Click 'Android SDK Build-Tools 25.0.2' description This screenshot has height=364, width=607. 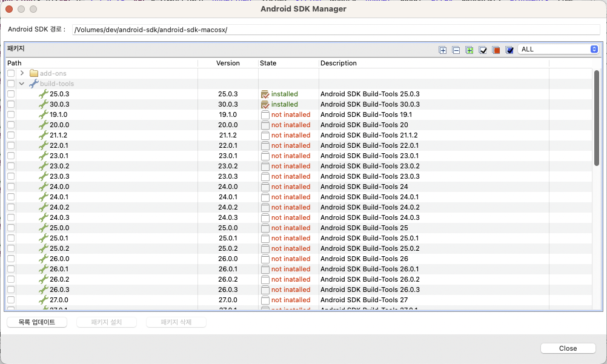coord(370,248)
